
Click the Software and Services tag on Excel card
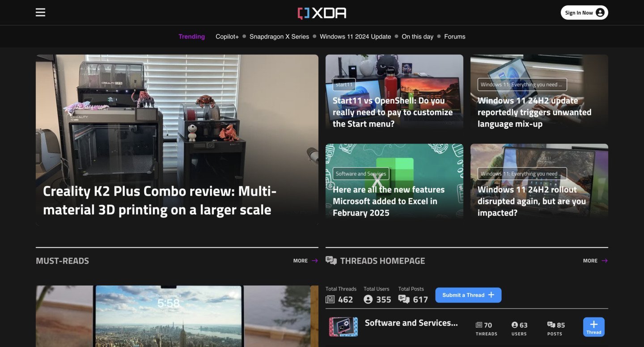pyautogui.click(x=360, y=173)
